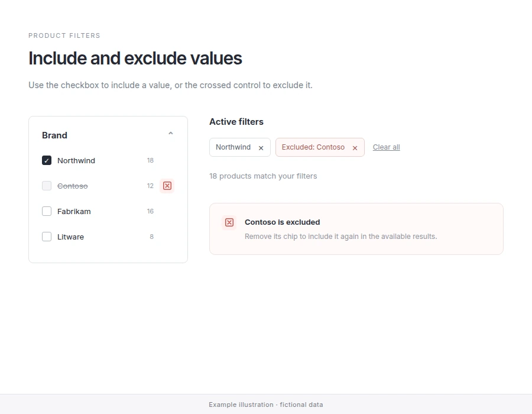
Task: Click the count 16 next to Fabrikam
Action: tap(150, 211)
